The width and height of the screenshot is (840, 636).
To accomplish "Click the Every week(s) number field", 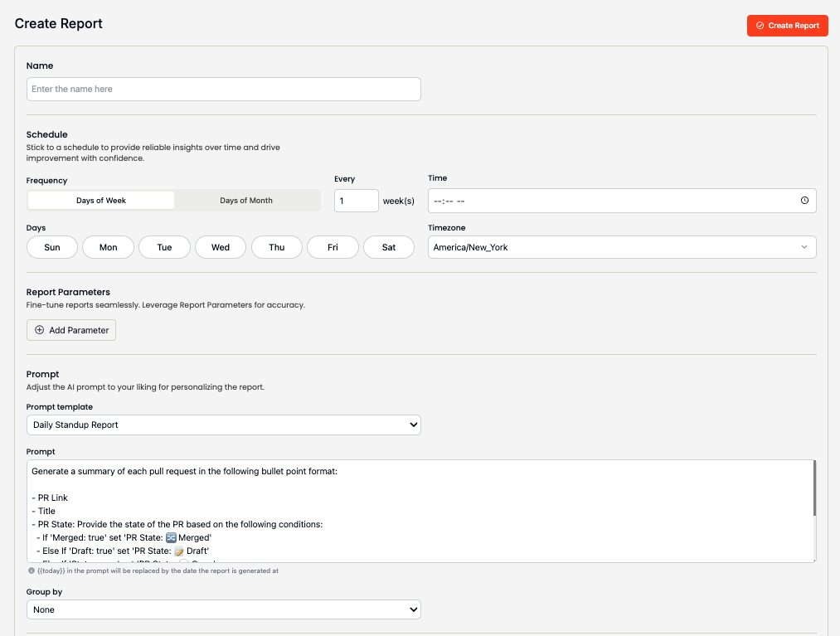I will pyautogui.click(x=356, y=201).
